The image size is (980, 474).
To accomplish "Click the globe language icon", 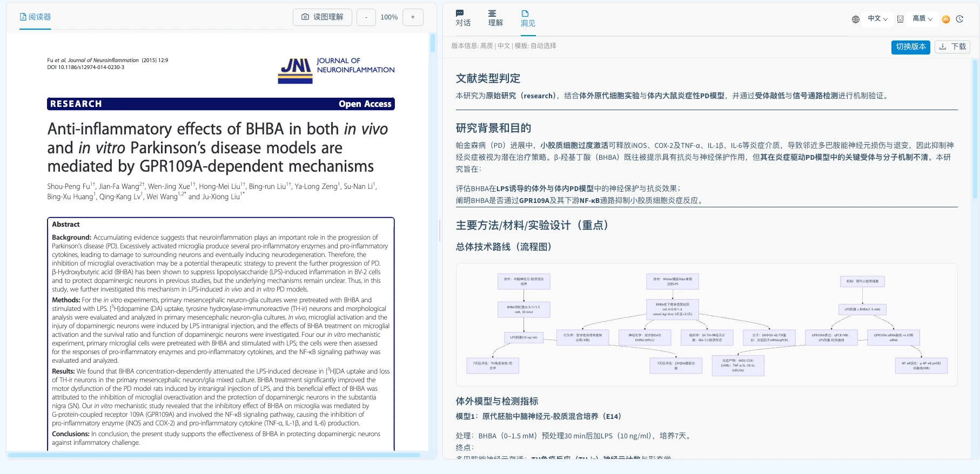I will pyautogui.click(x=856, y=19).
